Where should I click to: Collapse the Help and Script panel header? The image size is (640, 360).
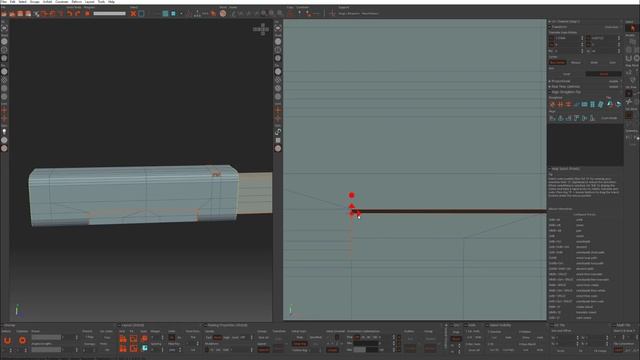[550, 169]
